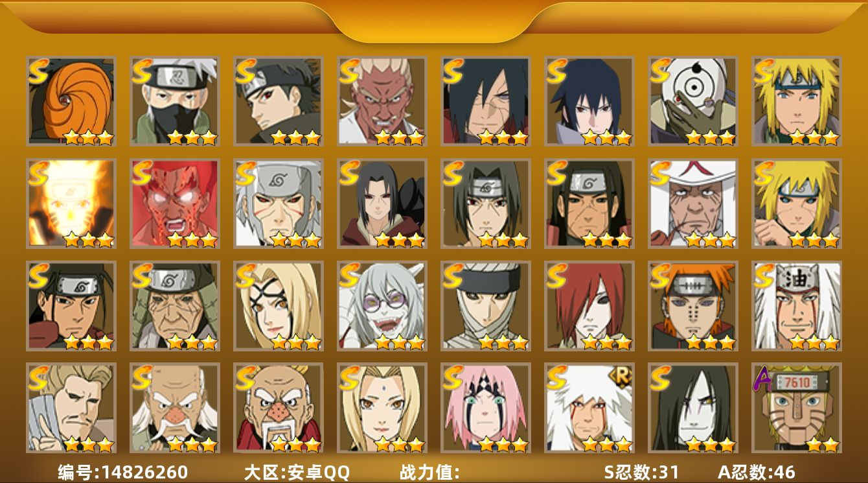
Task: Open the dark-skinned Raikage character card
Action: click(382, 101)
